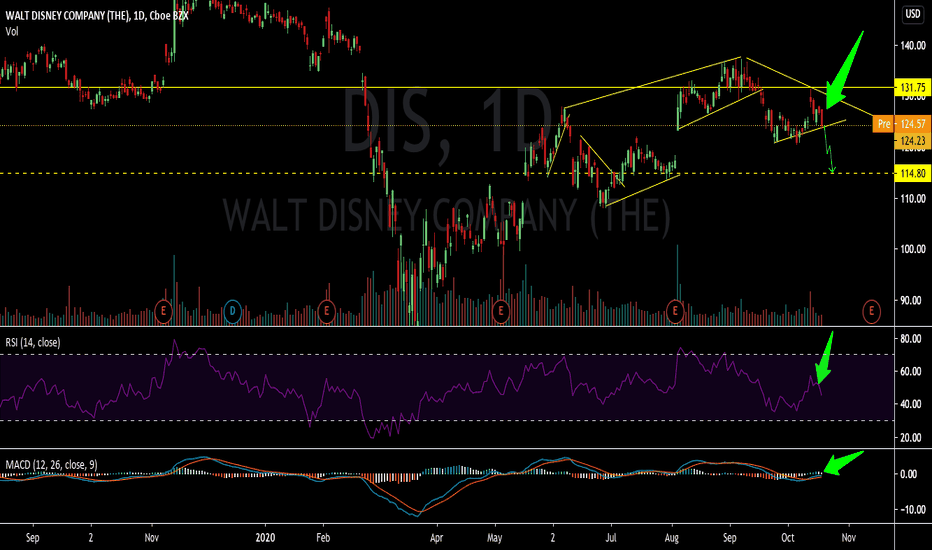
Task: Open the upcoming earnings E marker near Nov 2020
Action: [x=871, y=311]
